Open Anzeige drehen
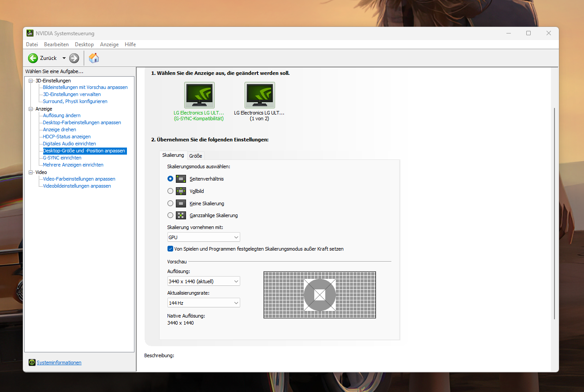 click(60, 129)
